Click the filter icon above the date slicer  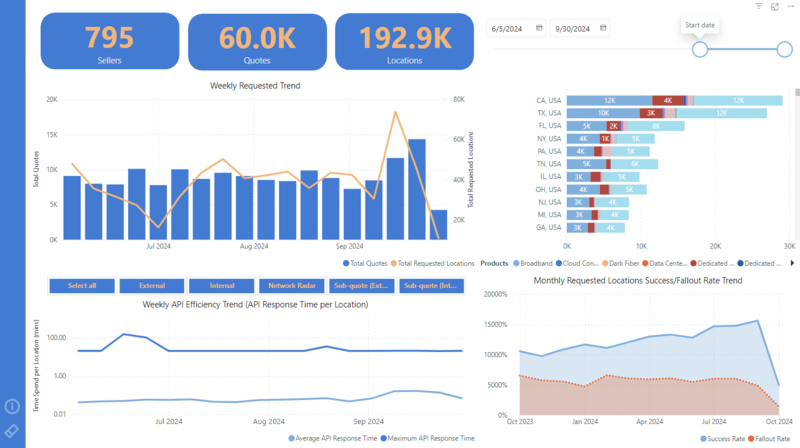tap(759, 6)
